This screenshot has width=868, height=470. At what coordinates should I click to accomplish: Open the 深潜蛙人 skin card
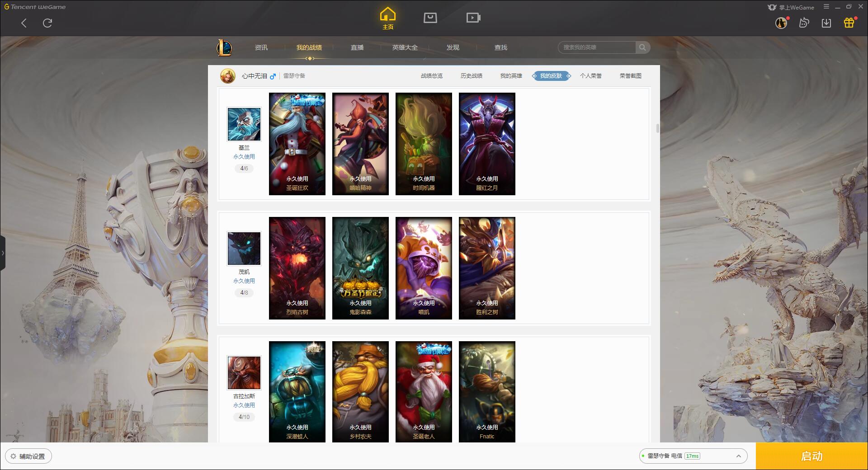coord(297,391)
